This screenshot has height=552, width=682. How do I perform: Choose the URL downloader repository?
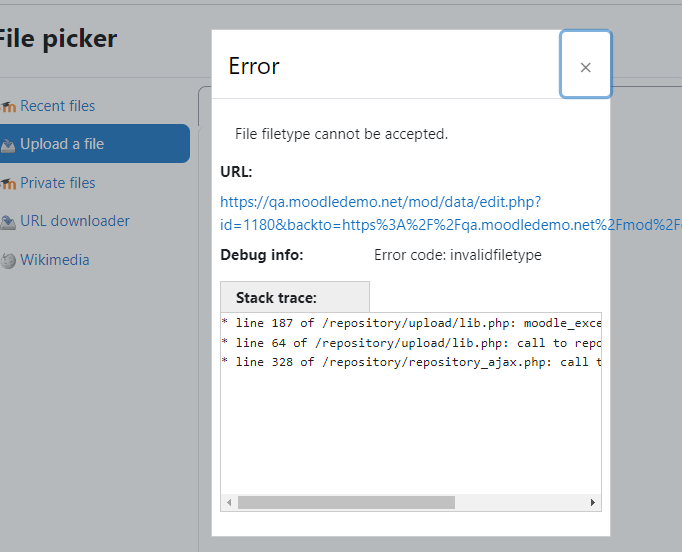pyautogui.click(x=75, y=221)
